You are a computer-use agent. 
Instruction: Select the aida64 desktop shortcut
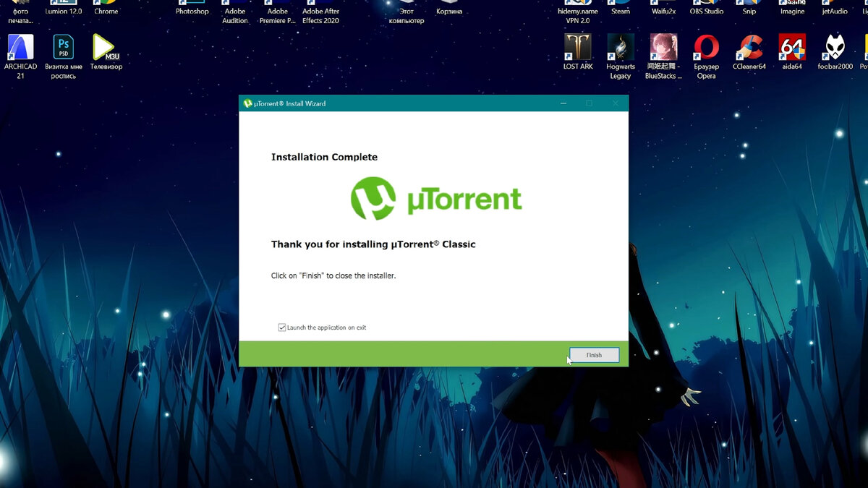click(x=792, y=52)
